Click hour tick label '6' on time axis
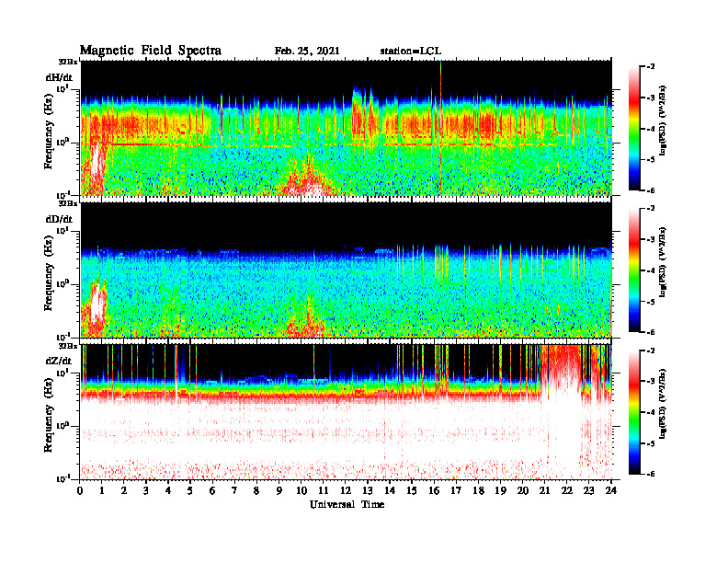Viewport: 728px width, 563px height. [212, 490]
